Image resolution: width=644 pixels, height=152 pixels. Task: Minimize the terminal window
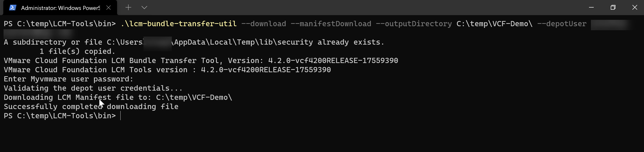click(x=591, y=8)
